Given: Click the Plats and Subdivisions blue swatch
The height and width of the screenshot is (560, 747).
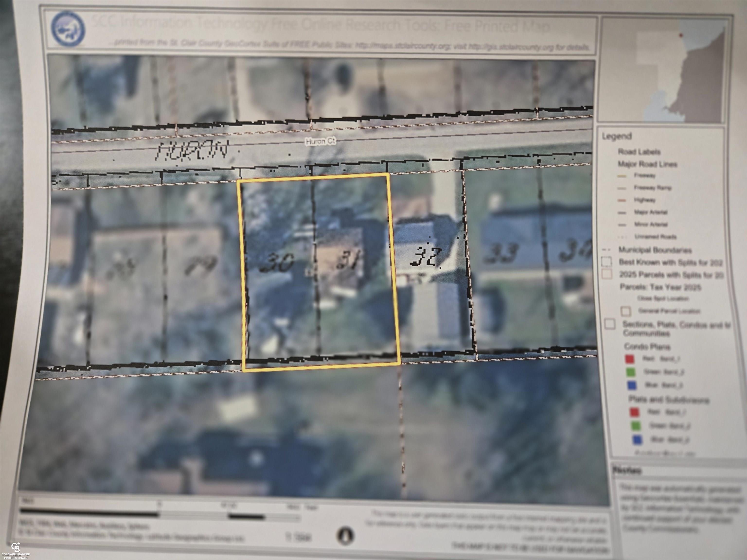Looking at the screenshot, I should (x=637, y=440).
